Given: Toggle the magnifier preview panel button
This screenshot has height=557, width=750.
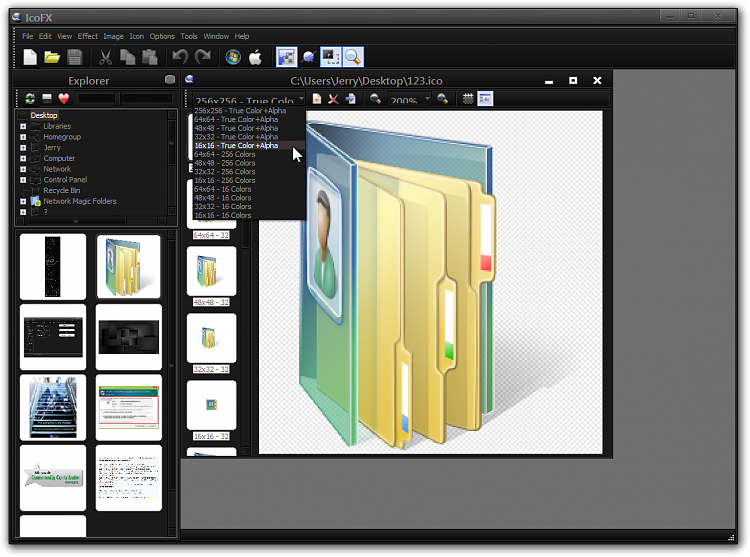Looking at the screenshot, I should coord(353,57).
